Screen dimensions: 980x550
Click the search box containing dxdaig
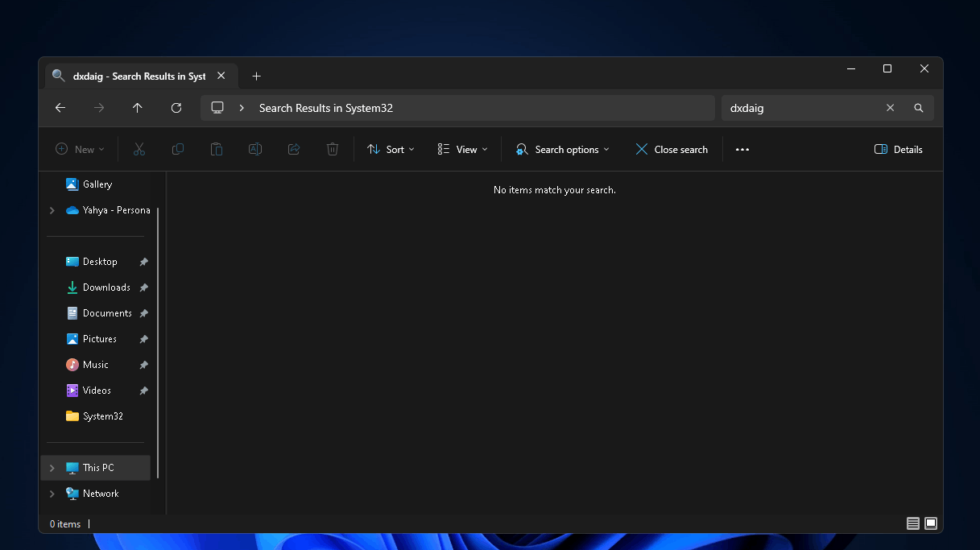[x=800, y=108]
